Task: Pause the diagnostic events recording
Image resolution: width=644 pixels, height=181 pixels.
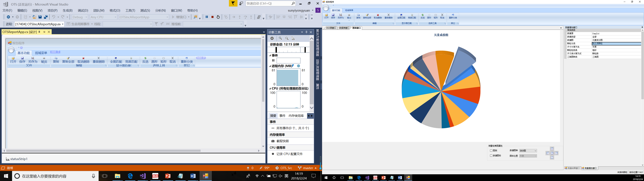Action: click(x=273, y=60)
